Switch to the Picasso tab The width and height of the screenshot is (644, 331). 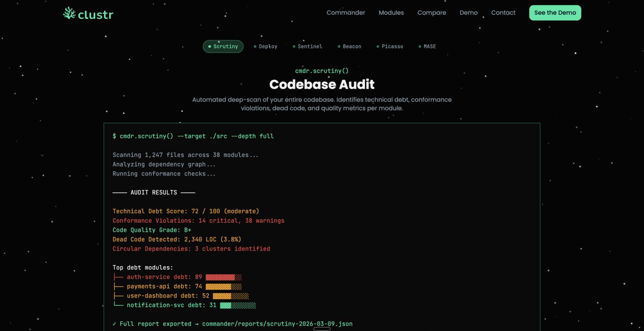tap(390, 46)
